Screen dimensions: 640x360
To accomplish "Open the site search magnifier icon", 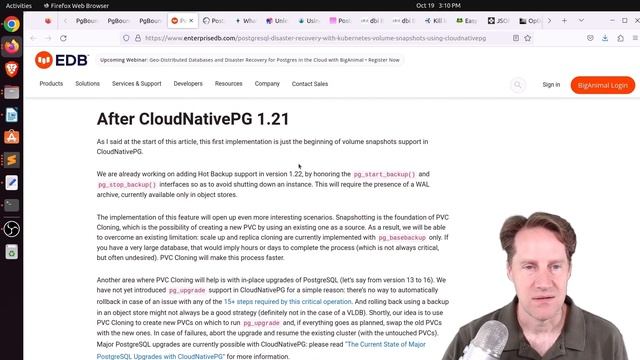I will [518, 85].
